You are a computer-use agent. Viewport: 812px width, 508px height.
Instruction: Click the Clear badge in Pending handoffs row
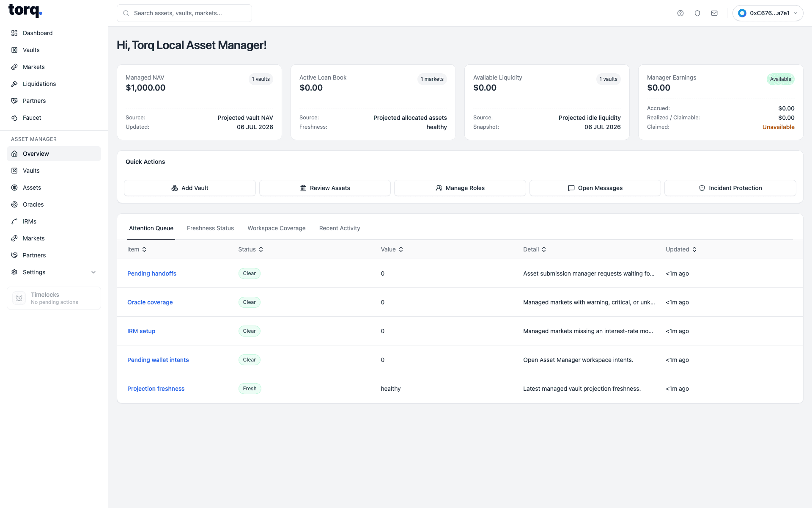point(250,273)
